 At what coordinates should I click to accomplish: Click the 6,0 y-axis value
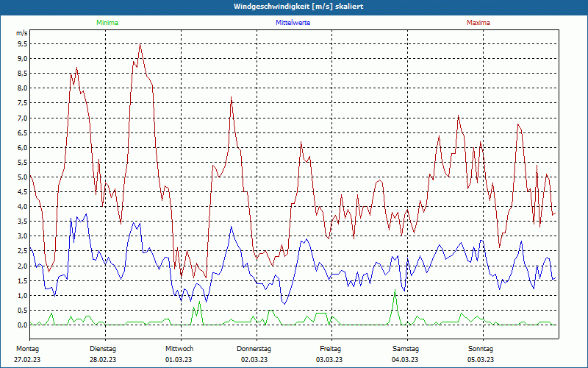pyautogui.click(x=23, y=148)
